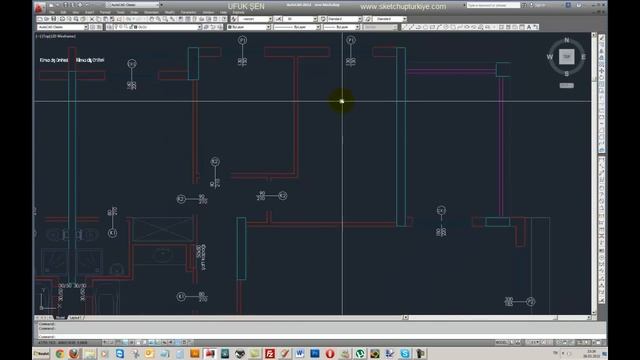Open the Table Style Standard dropdown

[345, 19]
